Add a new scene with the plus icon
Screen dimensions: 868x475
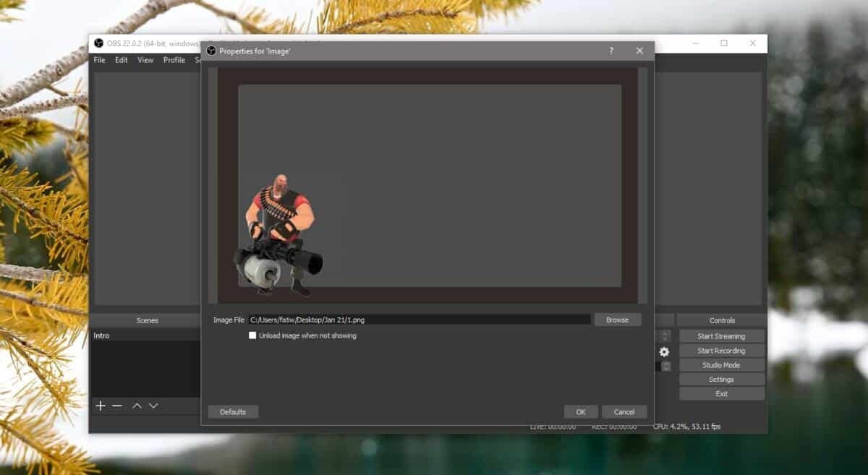(100, 406)
